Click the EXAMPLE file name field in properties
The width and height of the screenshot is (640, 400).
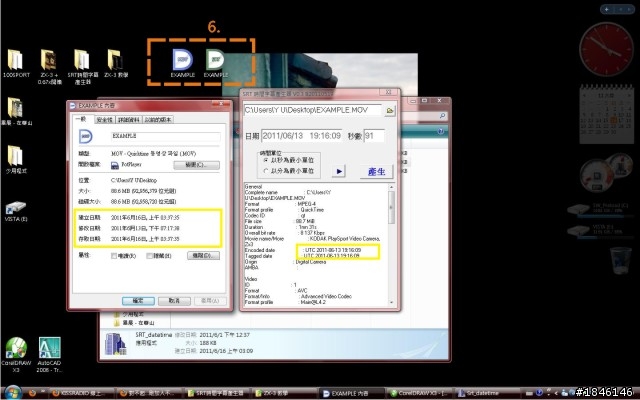point(166,136)
